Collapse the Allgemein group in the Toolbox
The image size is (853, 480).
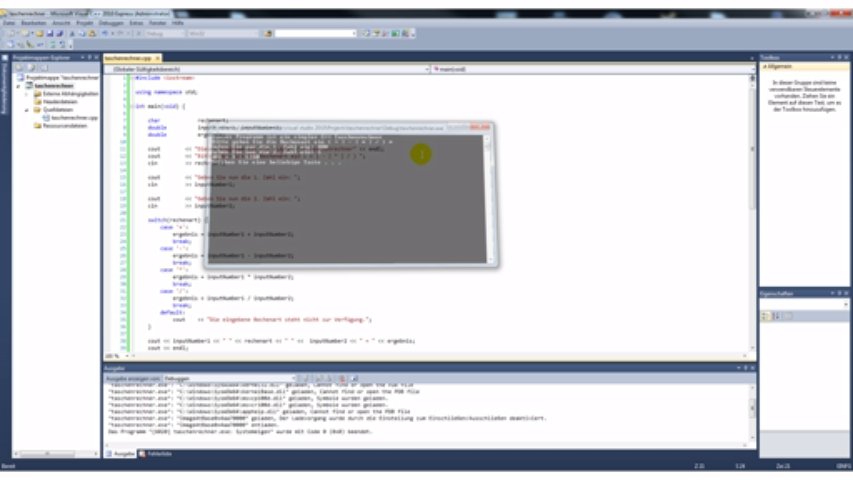[764, 67]
